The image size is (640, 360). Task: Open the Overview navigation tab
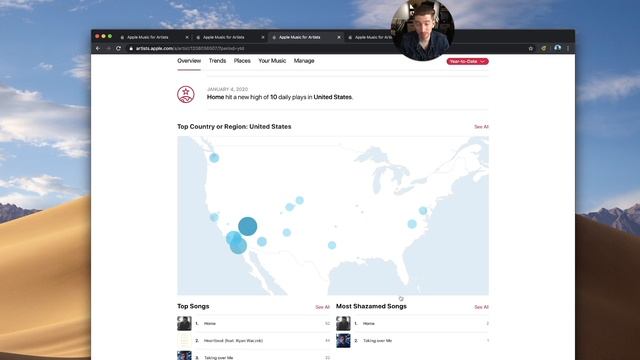(189, 61)
